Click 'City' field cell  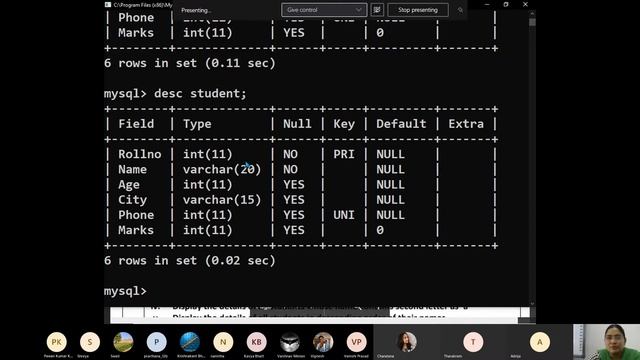click(x=132, y=200)
